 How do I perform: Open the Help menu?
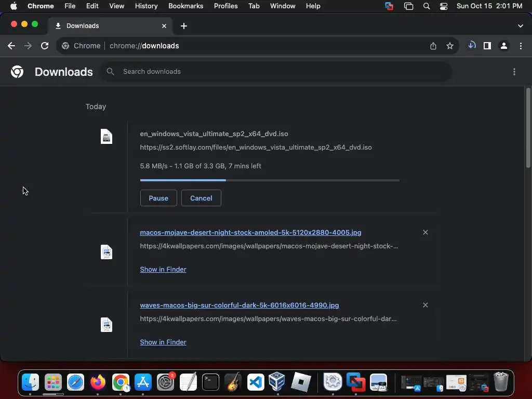[313, 6]
